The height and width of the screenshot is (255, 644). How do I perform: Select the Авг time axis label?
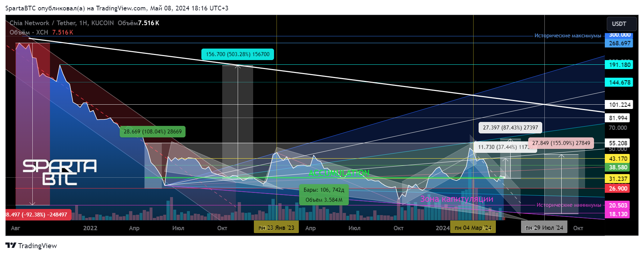[15, 228]
